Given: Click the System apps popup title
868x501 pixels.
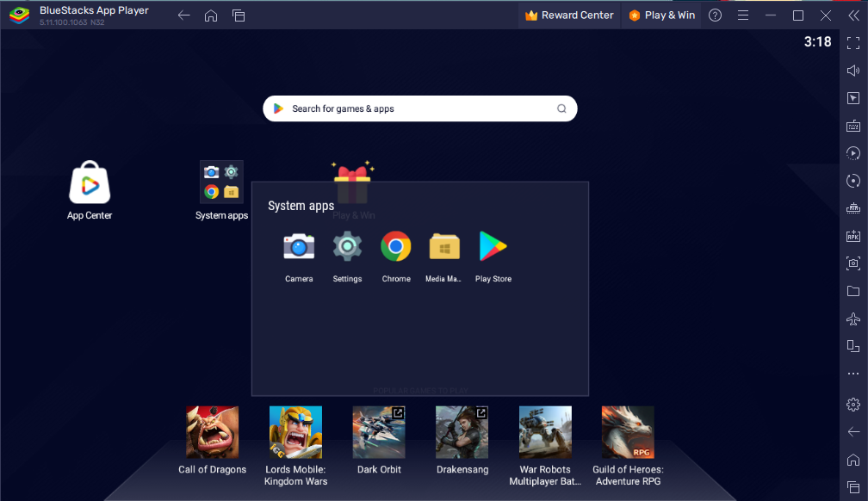Looking at the screenshot, I should coord(301,206).
